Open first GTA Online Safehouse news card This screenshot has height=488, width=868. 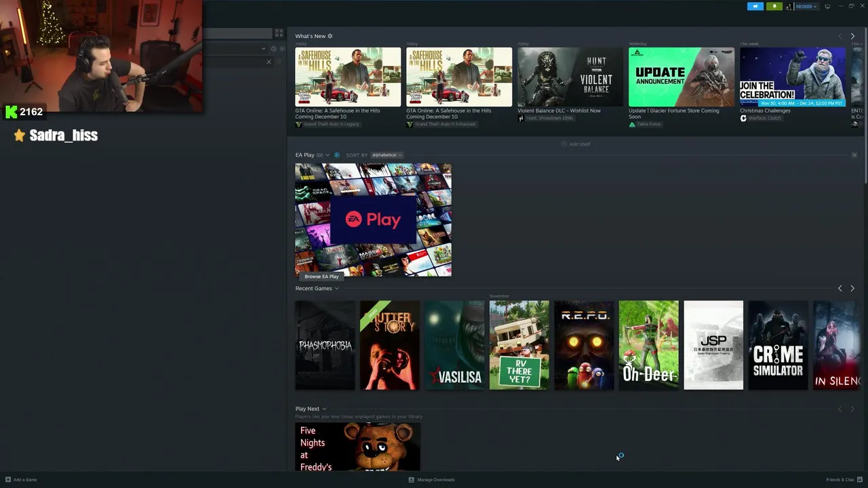pos(348,77)
